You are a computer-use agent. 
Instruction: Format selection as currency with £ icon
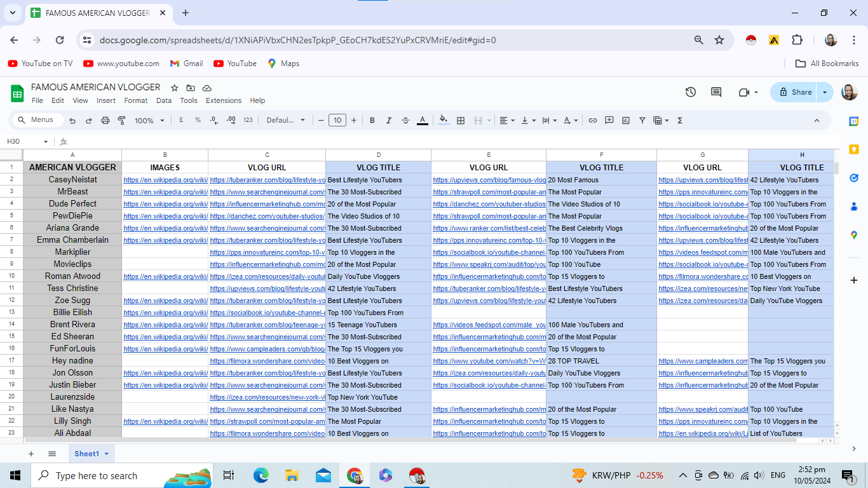pyautogui.click(x=181, y=120)
